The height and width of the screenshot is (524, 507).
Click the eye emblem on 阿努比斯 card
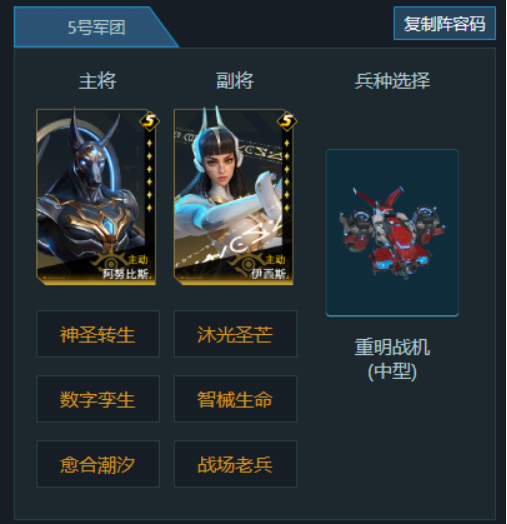111,264
